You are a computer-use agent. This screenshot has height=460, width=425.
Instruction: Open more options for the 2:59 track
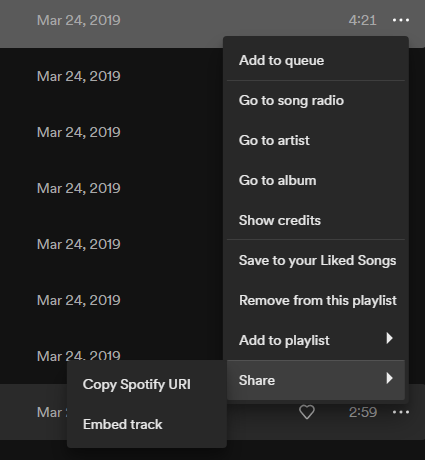pyautogui.click(x=401, y=412)
